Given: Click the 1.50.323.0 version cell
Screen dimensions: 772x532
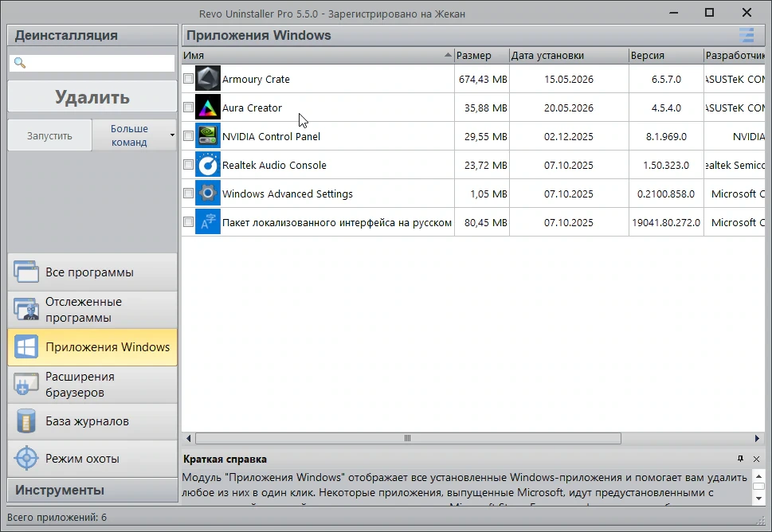Looking at the screenshot, I should coord(666,166).
